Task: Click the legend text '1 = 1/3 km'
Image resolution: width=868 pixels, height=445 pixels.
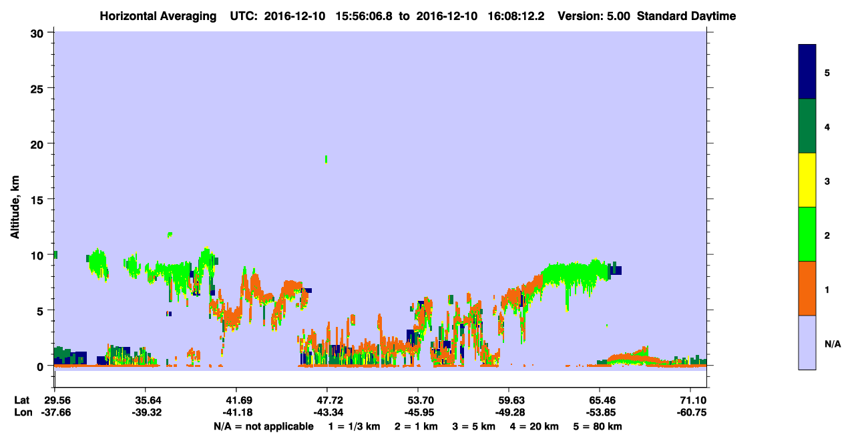Action: pos(354,426)
